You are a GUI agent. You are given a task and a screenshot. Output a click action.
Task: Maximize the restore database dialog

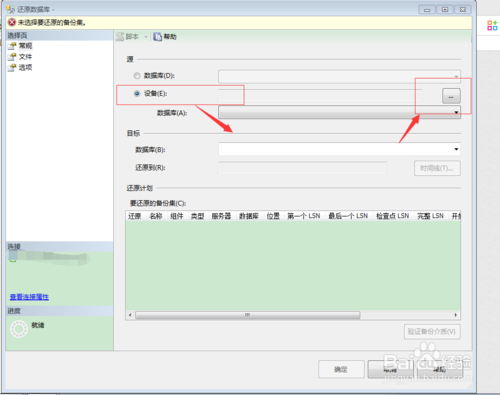pos(445,10)
